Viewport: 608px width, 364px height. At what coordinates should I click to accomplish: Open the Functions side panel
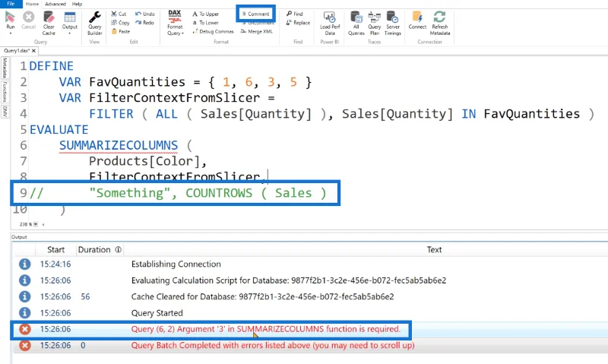5,91
